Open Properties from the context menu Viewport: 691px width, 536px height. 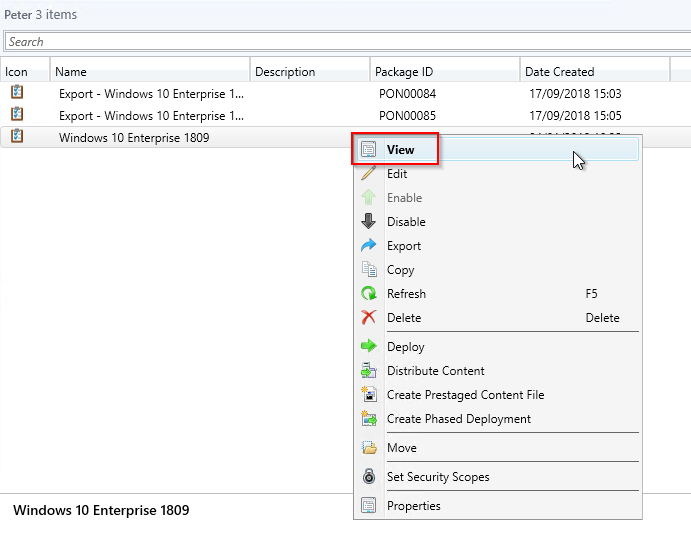413,506
